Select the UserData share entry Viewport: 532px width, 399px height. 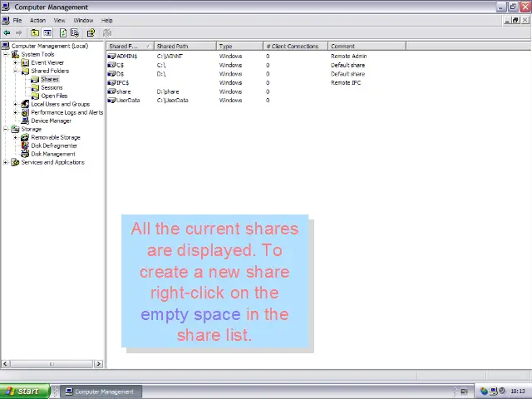click(x=128, y=101)
